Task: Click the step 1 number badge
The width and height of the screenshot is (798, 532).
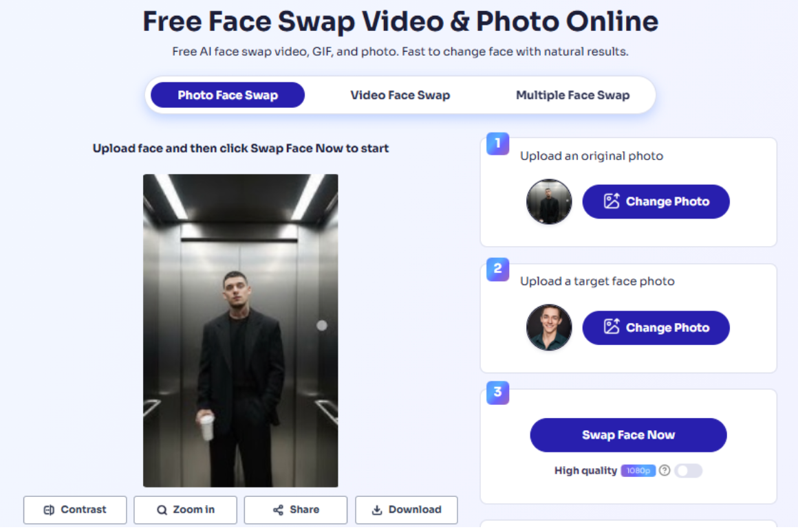Action: 498,144
